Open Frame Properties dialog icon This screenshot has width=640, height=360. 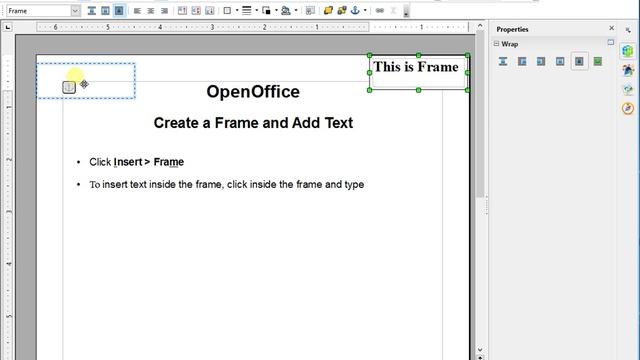click(x=310, y=11)
